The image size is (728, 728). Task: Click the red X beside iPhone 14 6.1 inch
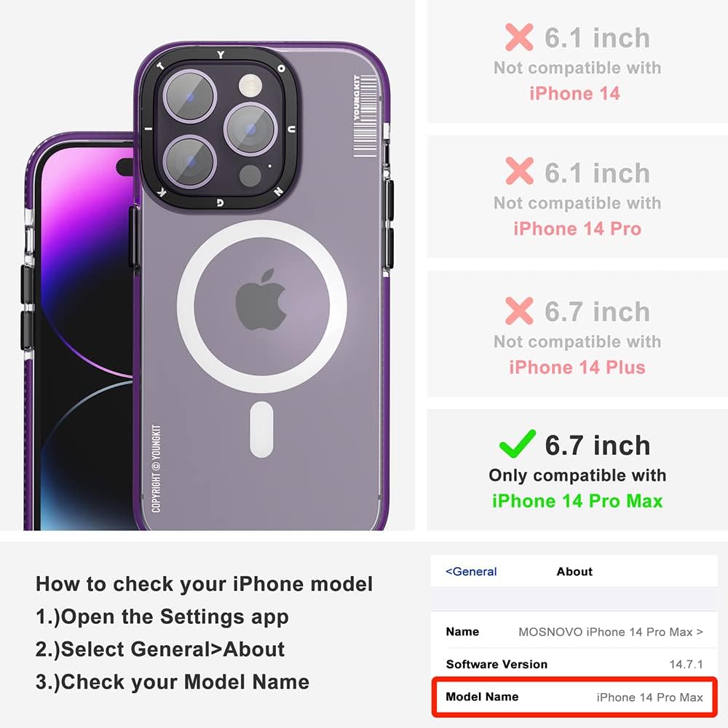click(519, 37)
